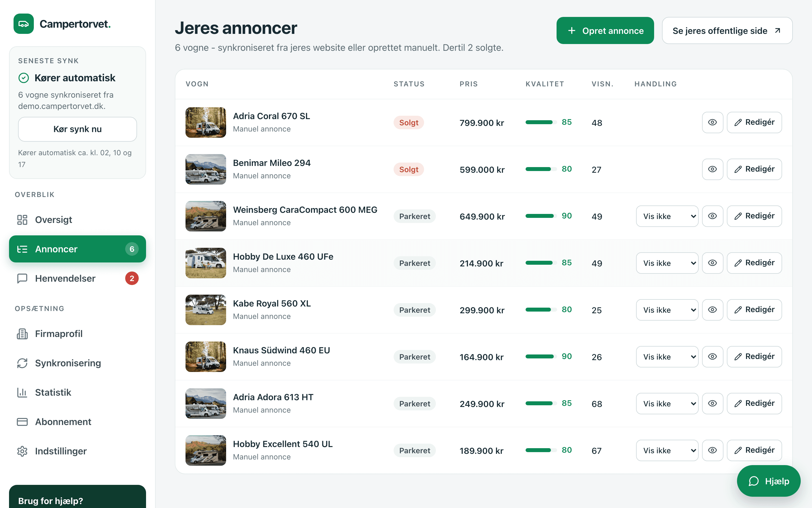Click the PRIS column header
This screenshot has height=508, width=812.
click(x=469, y=84)
